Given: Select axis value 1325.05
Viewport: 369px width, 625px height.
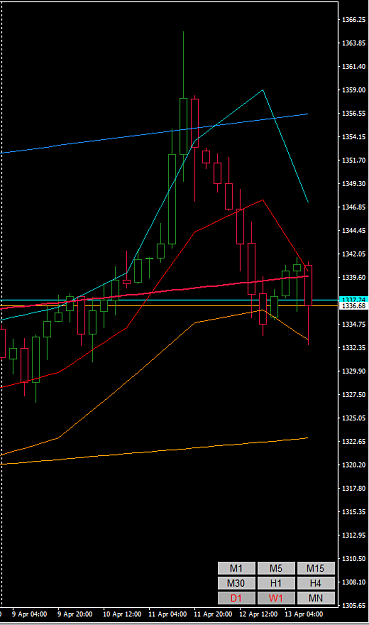Looking at the screenshot, I should (354, 418).
